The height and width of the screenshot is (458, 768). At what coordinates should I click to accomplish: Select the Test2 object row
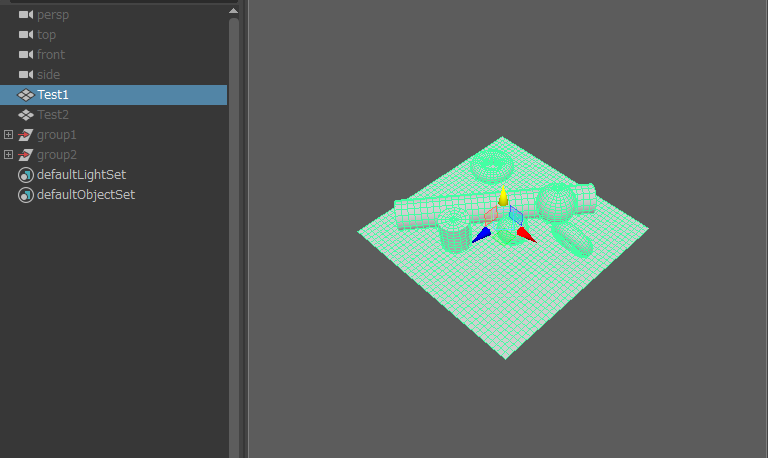coord(114,115)
